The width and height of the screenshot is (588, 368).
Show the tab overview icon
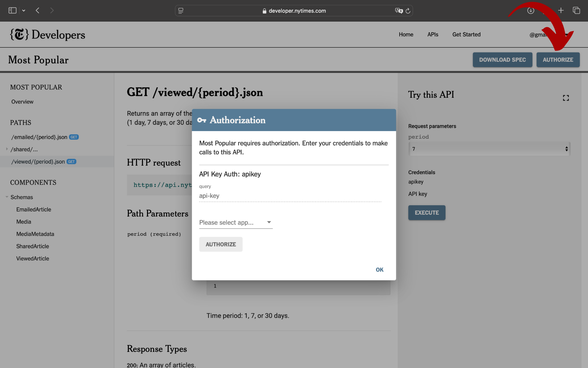[x=576, y=11]
